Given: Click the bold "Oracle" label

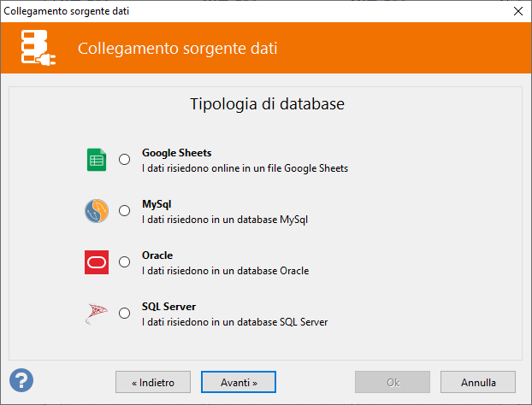Looking at the screenshot, I should (157, 255).
